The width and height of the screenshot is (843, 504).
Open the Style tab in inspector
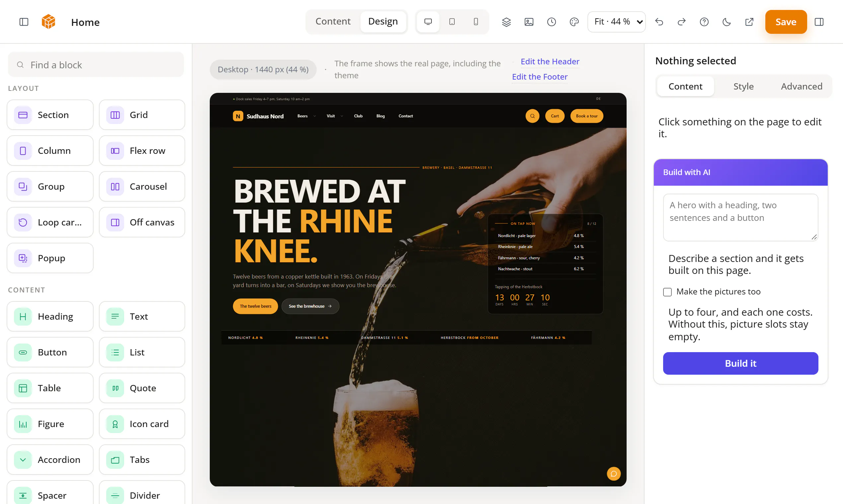pos(743,86)
